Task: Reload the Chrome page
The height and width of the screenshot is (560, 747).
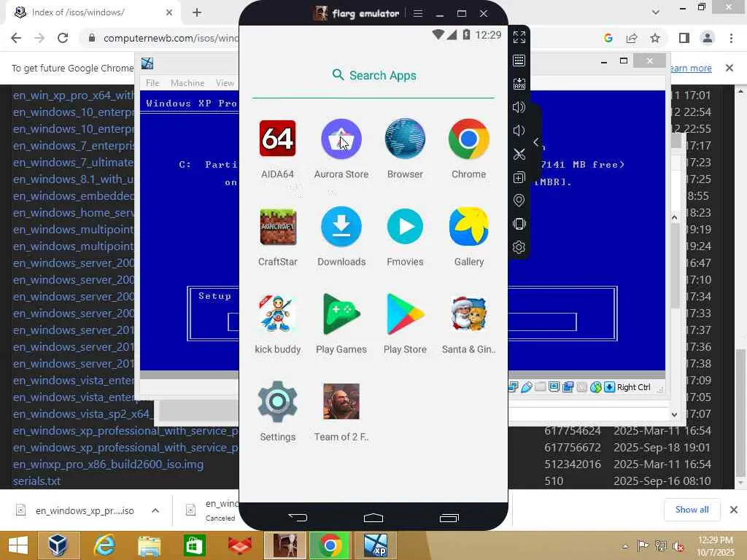Action: [x=63, y=38]
